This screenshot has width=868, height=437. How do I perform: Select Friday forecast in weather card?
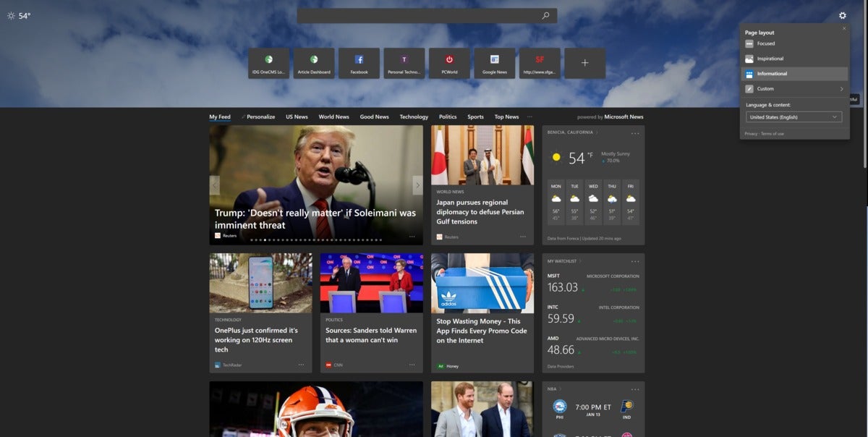point(631,201)
